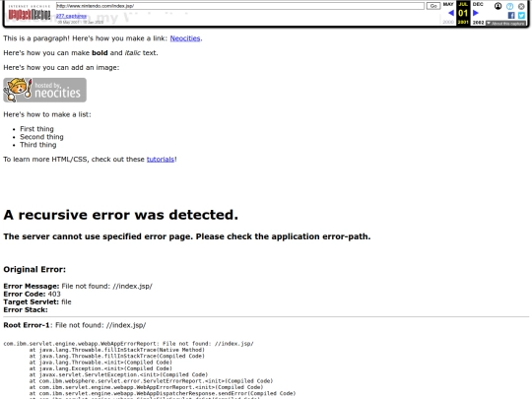Open the tutorials link
The width and height of the screenshot is (532, 399).
tap(161, 160)
